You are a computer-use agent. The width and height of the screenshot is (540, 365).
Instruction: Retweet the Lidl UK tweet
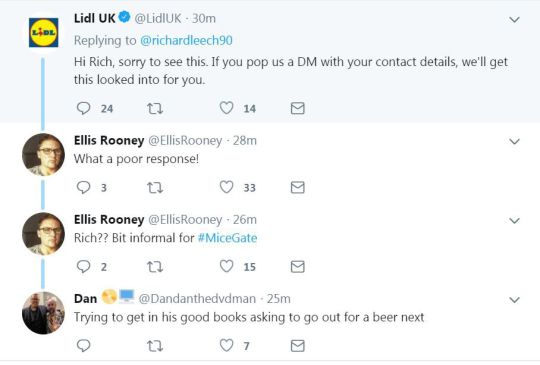155,109
